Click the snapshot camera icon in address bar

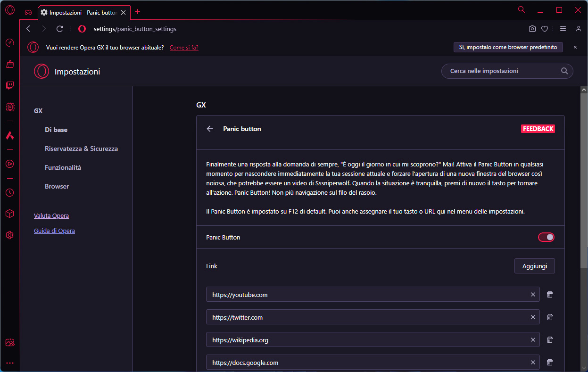point(532,29)
